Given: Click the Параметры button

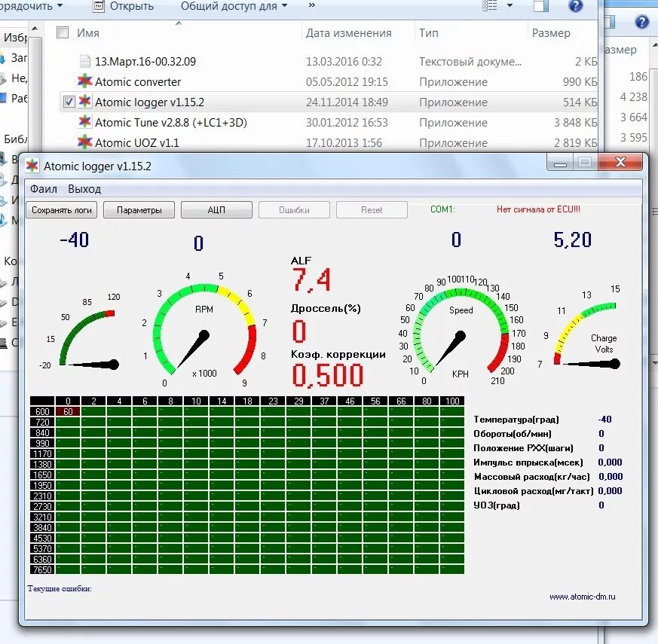Looking at the screenshot, I should pyautogui.click(x=139, y=210).
